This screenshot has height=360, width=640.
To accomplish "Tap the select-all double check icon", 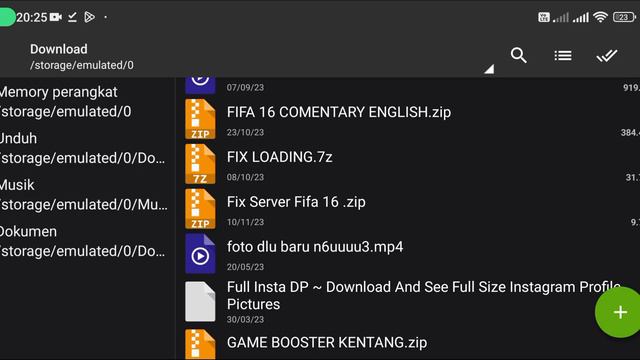I will tap(607, 56).
